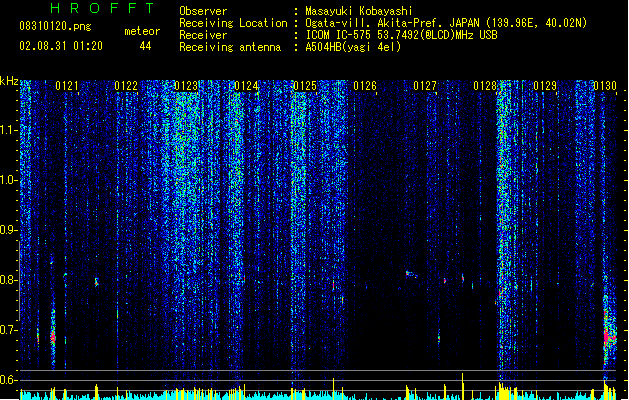Image resolution: width=629 pixels, height=400 pixels.
Task: Click the HROFFT title text
Action: click(x=102, y=8)
